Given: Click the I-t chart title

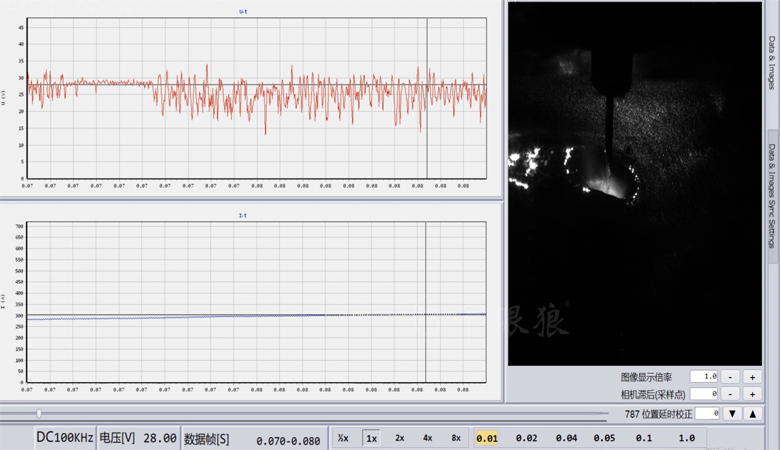Looking at the screenshot, I should [243, 215].
